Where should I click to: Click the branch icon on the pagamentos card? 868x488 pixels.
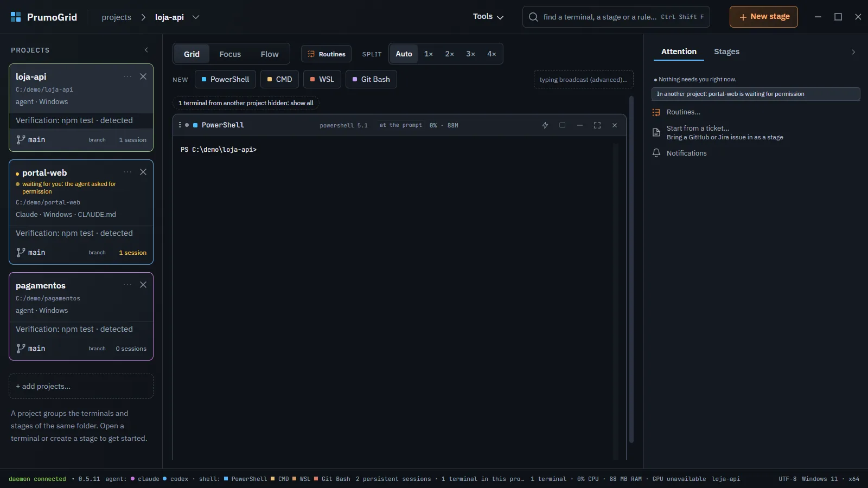pyautogui.click(x=21, y=348)
